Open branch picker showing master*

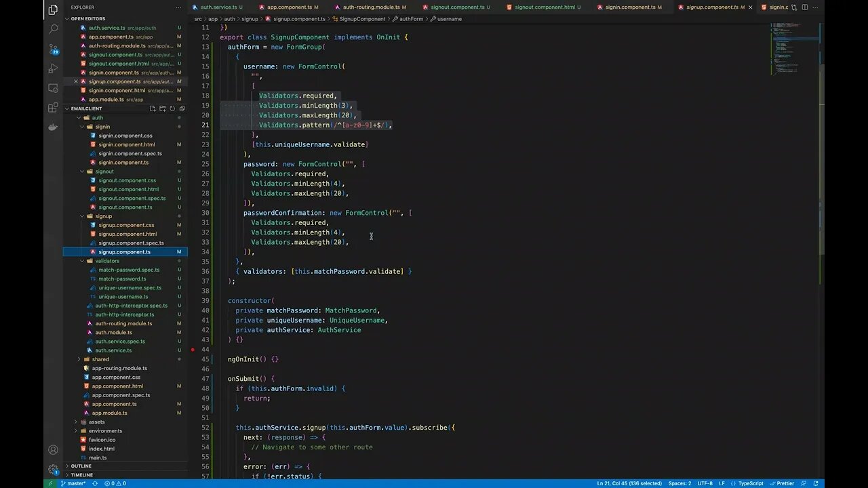point(73,483)
